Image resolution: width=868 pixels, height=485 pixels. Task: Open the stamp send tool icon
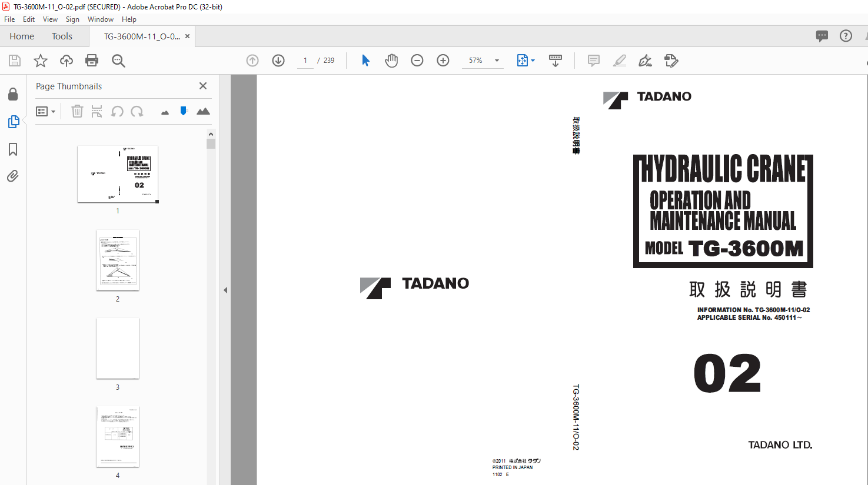pos(671,61)
